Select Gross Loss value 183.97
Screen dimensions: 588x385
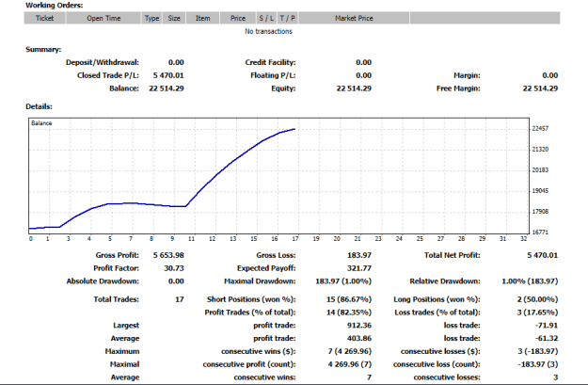pyautogui.click(x=359, y=255)
